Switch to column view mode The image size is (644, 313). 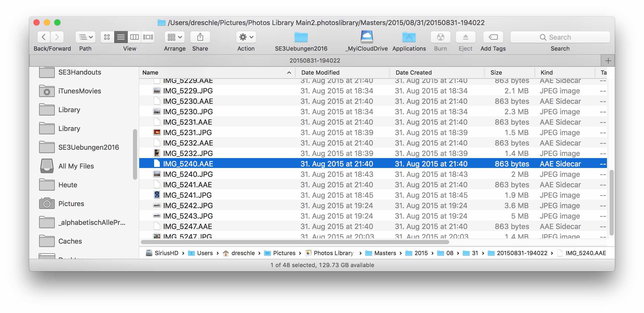click(134, 37)
